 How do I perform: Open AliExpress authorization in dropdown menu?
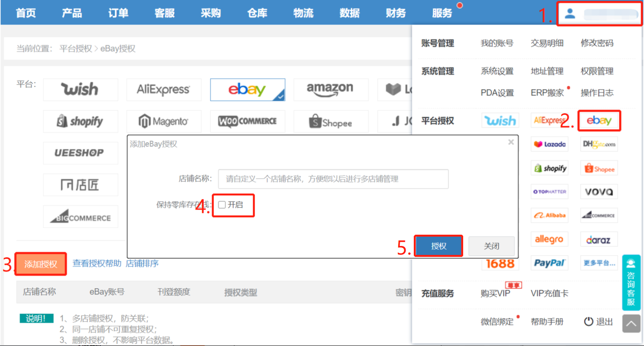[549, 121]
